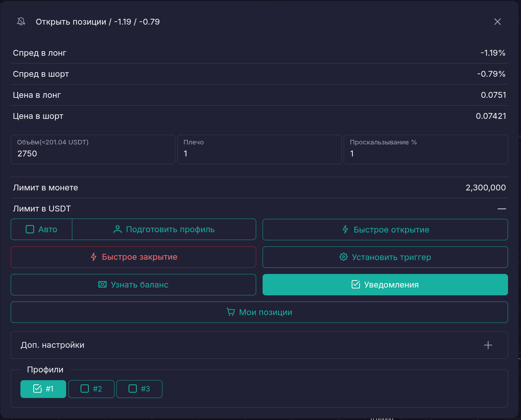Click the Плечо input field
The image size is (521, 420).
pyautogui.click(x=259, y=150)
